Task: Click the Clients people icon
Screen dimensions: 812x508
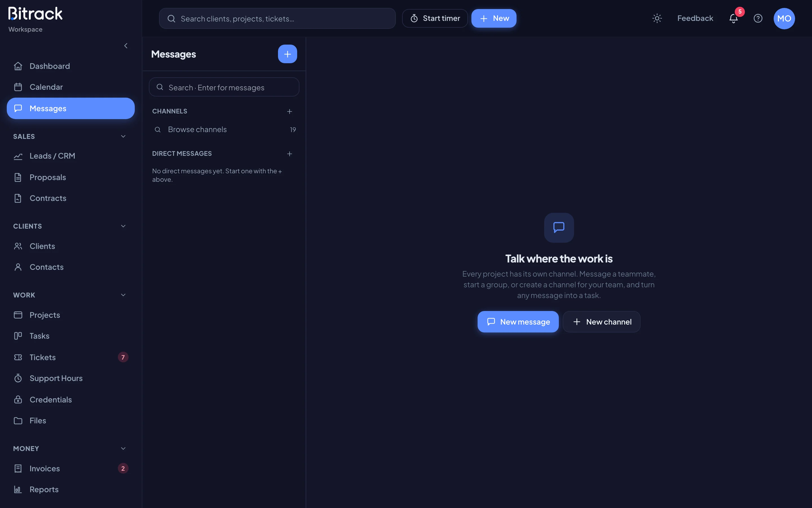Action: tap(18, 246)
